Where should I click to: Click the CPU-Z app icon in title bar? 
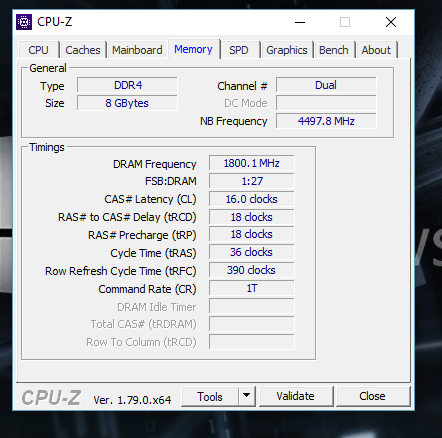click(24, 22)
